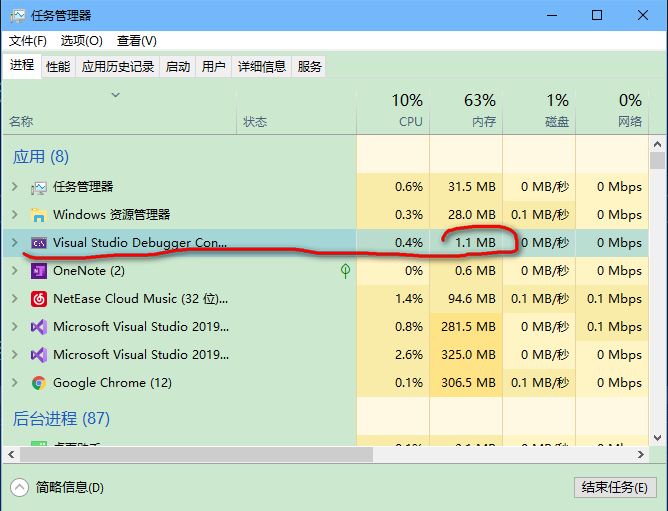Select the OneNote (2) name text
Screen dimensions: 668x511
pos(89,271)
